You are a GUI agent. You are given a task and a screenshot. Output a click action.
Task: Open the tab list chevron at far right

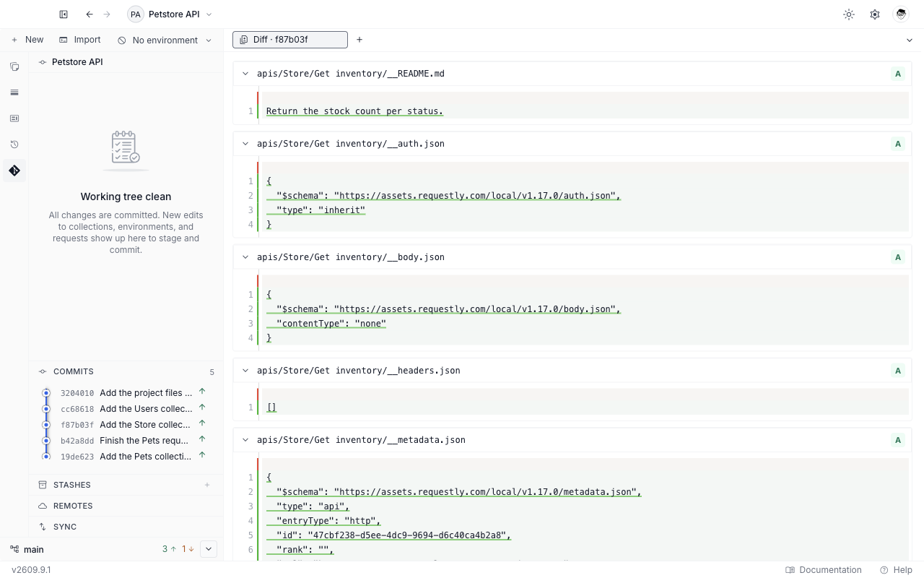pos(910,40)
